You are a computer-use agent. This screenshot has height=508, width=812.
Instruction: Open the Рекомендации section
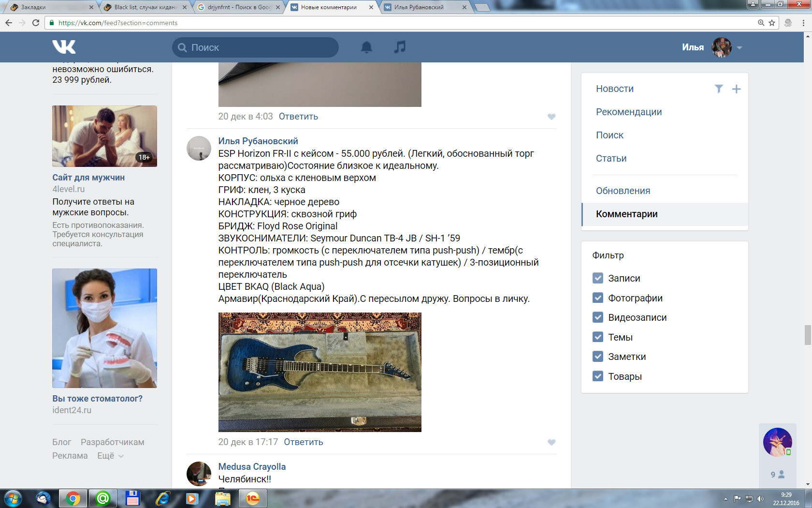629,112
